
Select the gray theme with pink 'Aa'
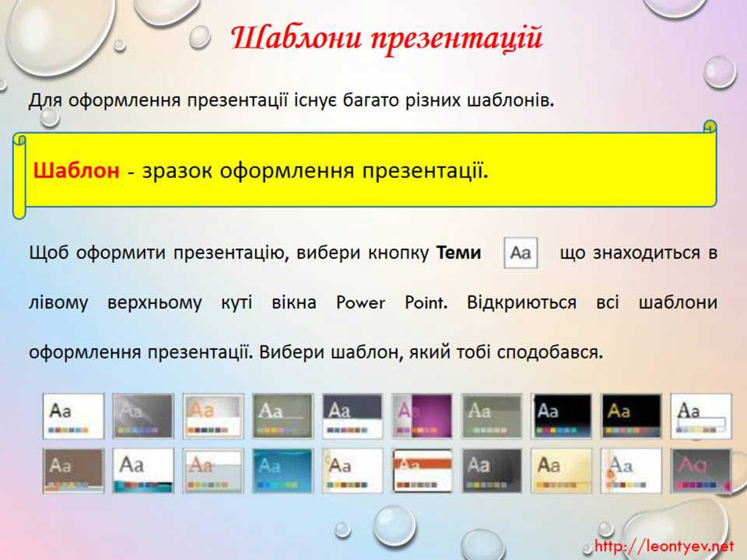[701, 471]
